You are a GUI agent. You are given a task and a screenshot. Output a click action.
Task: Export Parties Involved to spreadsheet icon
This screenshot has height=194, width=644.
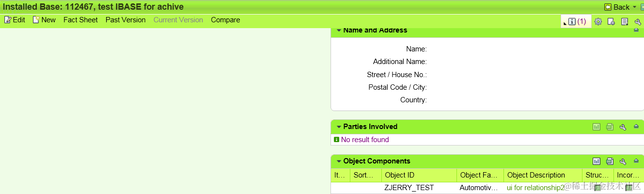click(x=610, y=127)
